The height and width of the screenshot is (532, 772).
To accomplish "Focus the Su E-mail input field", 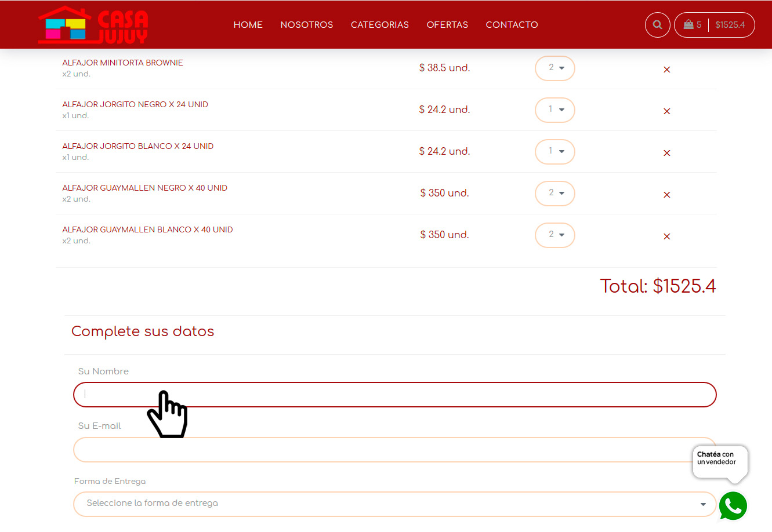I will pyautogui.click(x=395, y=450).
